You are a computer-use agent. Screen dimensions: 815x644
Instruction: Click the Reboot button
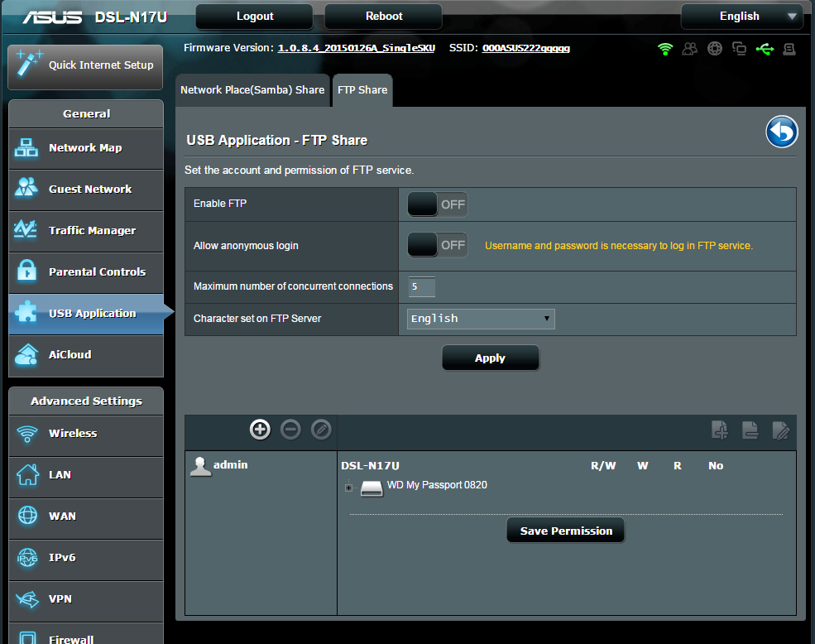coord(384,16)
